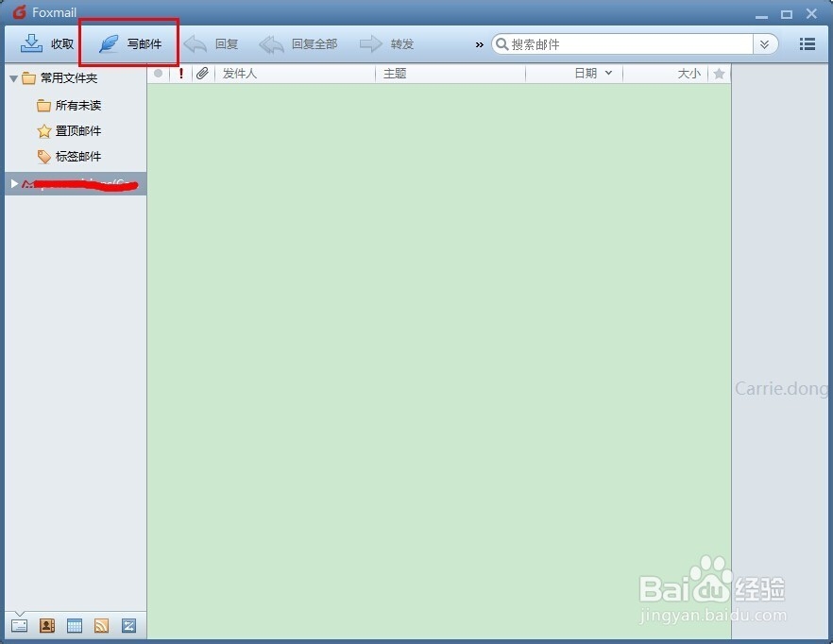The height and width of the screenshot is (644, 833).
Task: Toggle the star favorites column header
Action: [720, 73]
